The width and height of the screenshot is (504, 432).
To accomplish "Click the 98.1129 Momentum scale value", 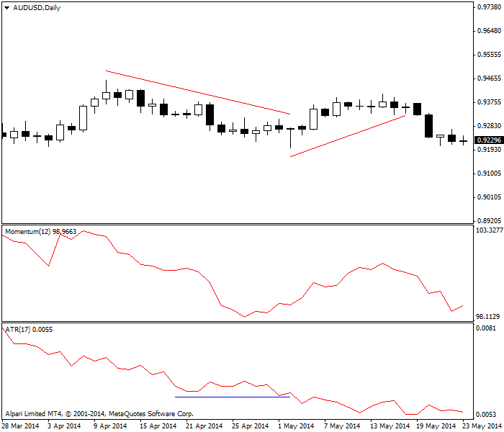I will pos(488,316).
